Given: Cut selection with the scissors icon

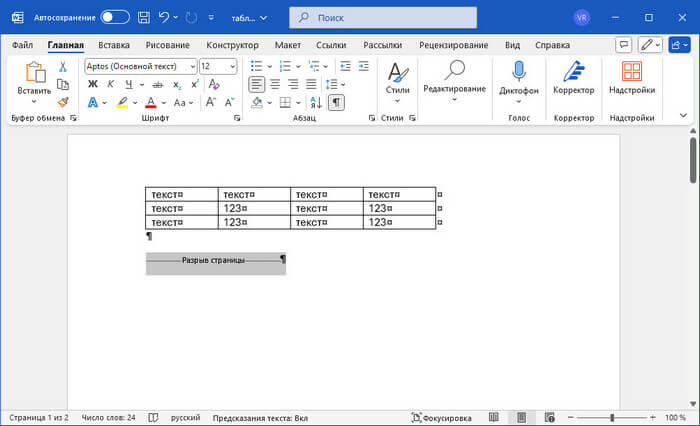Looking at the screenshot, I should point(63,66).
